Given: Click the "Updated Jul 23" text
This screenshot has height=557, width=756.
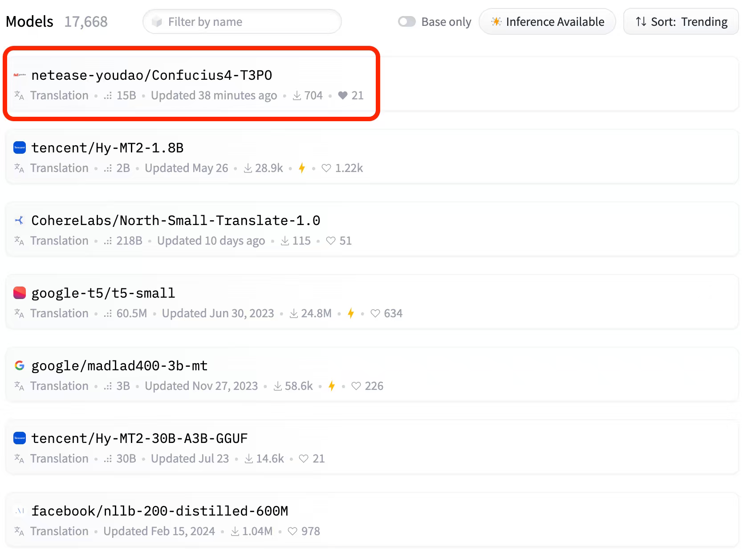Looking at the screenshot, I should pos(190,459).
